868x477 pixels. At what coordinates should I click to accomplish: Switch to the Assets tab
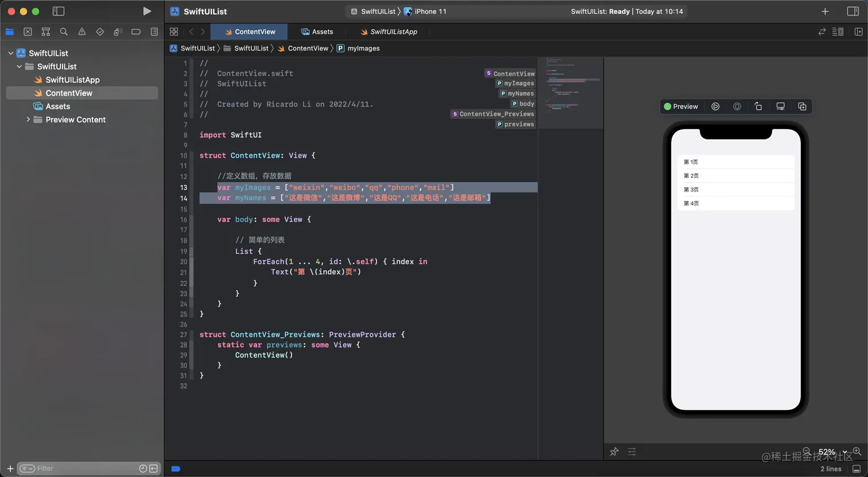317,32
